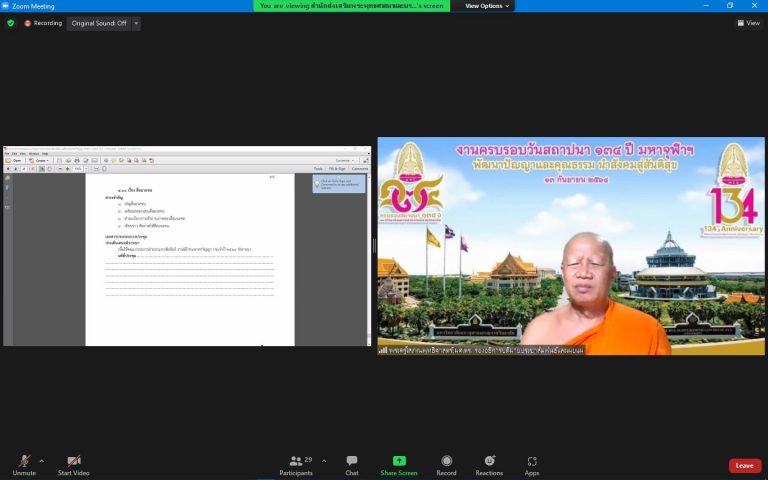Expand the arrow next to Participants
The width and height of the screenshot is (768, 480).
tap(324, 461)
